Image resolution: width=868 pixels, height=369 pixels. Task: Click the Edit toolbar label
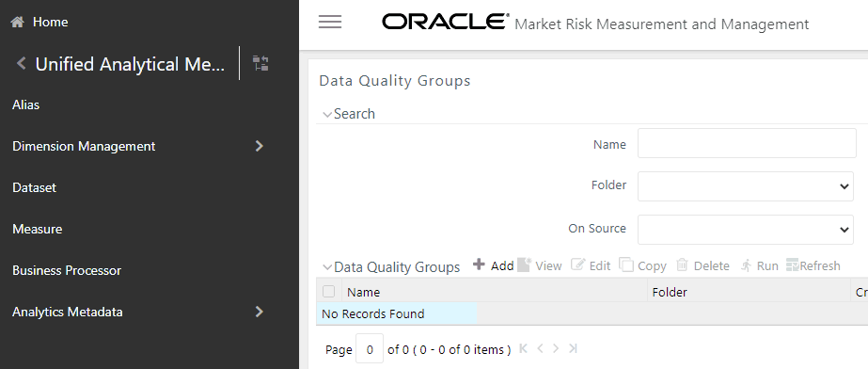click(x=600, y=266)
